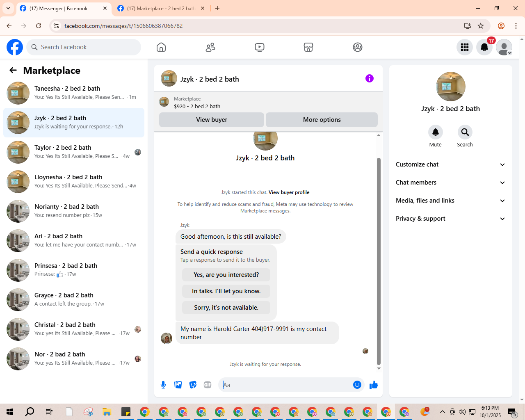Open the Grayce · 2 bad 2 bath conversation

pyautogui.click(x=74, y=300)
